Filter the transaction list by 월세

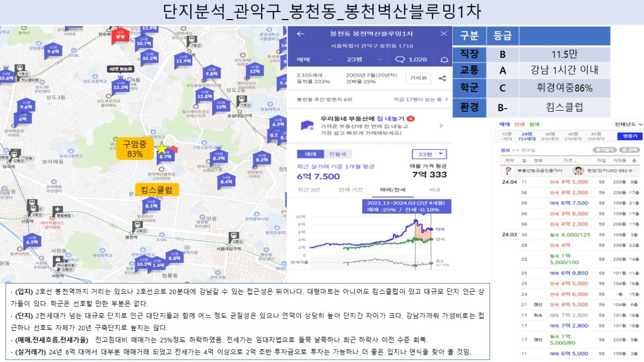pos(533,124)
